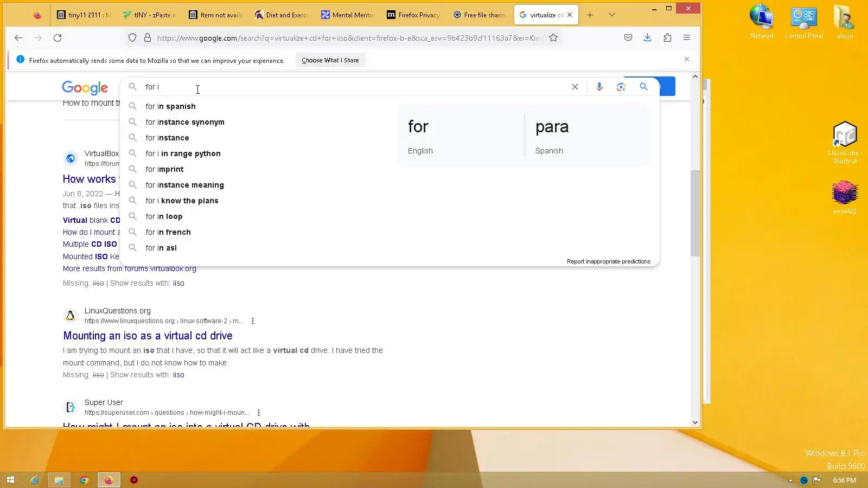Click the pinned Firefox tab
The image size is (868, 488).
click(x=37, y=15)
